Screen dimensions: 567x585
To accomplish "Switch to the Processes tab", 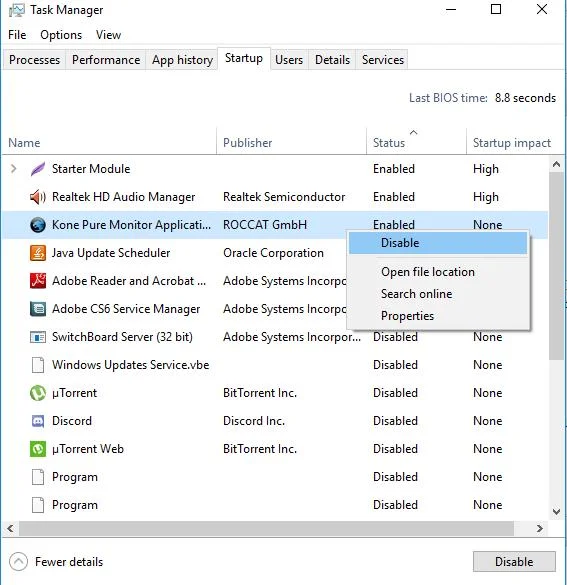I will point(34,60).
